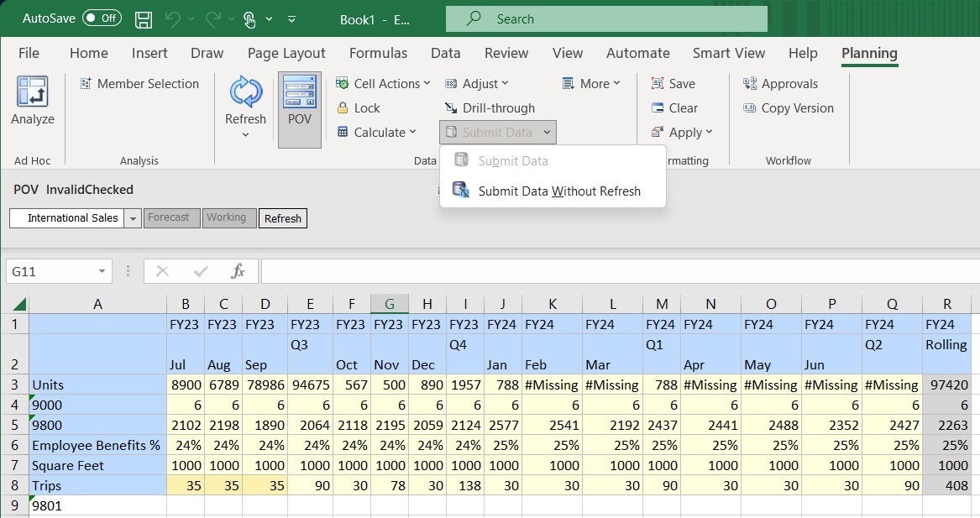Screen dimensions: 980x518
Task: Click Drill-through in the ribbon
Action: pyautogui.click(x=489, y=108)
